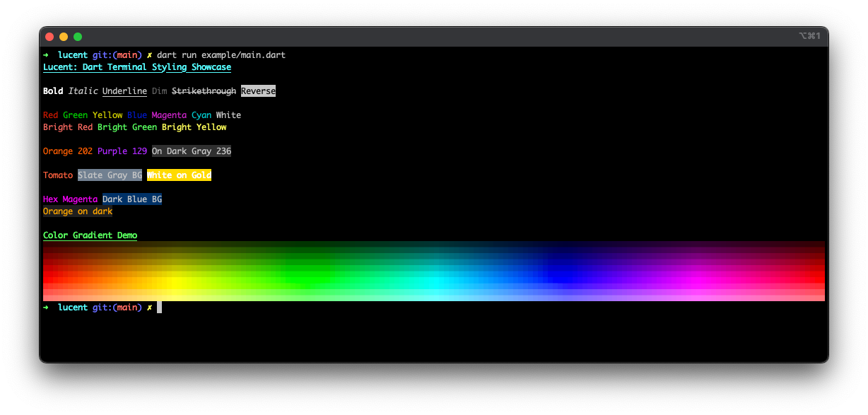Click the Reverse style sample
The width and height of the screenshot is (868, 415).
pyautogui.click(x=259, y=90)
